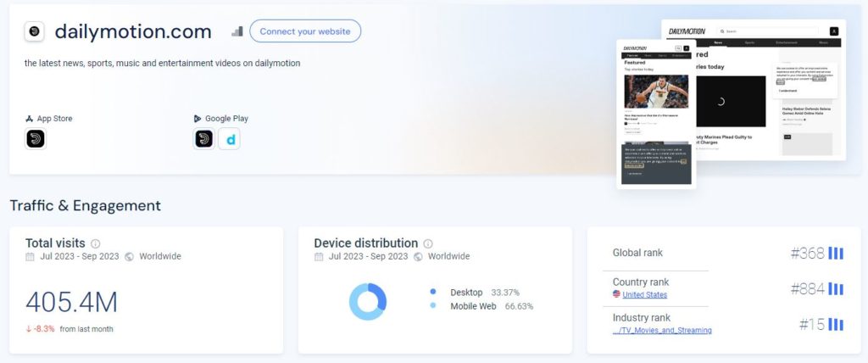Click the calendar icon under Total visits

[30, 257]
